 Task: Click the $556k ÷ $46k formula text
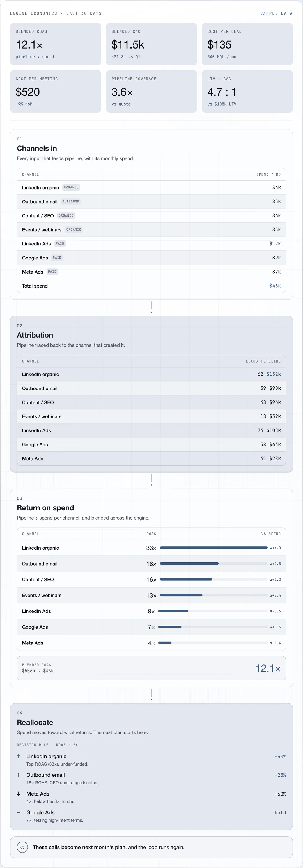point(38,671)
